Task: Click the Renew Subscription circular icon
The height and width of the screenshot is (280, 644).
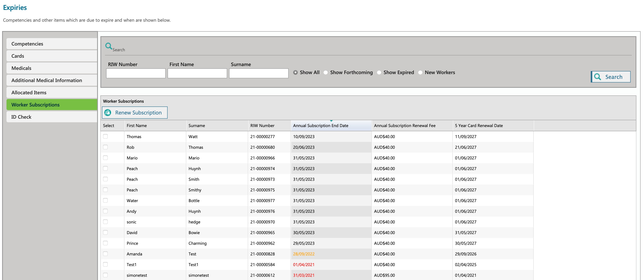Action: (108, 113)
